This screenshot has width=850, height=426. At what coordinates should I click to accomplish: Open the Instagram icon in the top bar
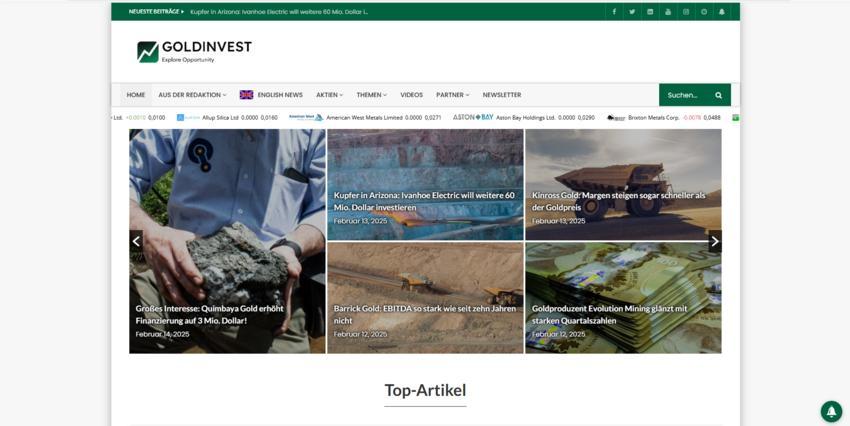(x=686, y=11)
